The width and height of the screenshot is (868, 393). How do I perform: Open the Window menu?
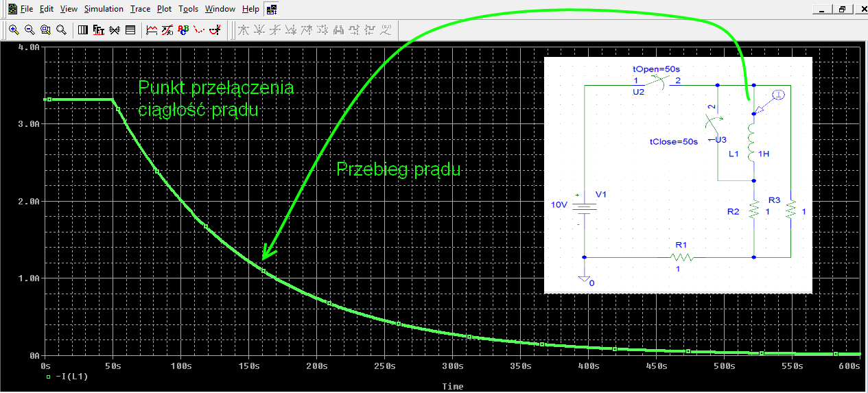pos(220,9)
